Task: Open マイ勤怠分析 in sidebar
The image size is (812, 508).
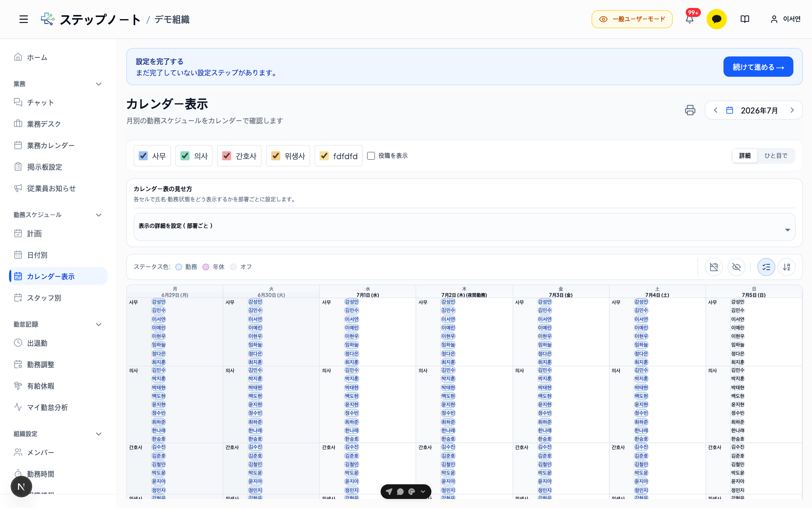Action: pyautogui.click(x=58, y=408)
